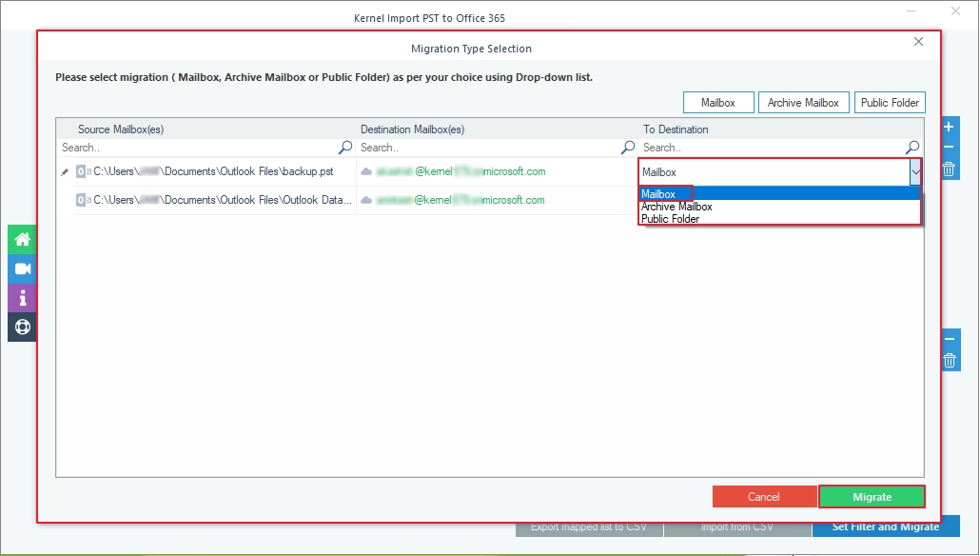Click the To Destination search magnifier icon
The image size is (980, 556).
912,148
